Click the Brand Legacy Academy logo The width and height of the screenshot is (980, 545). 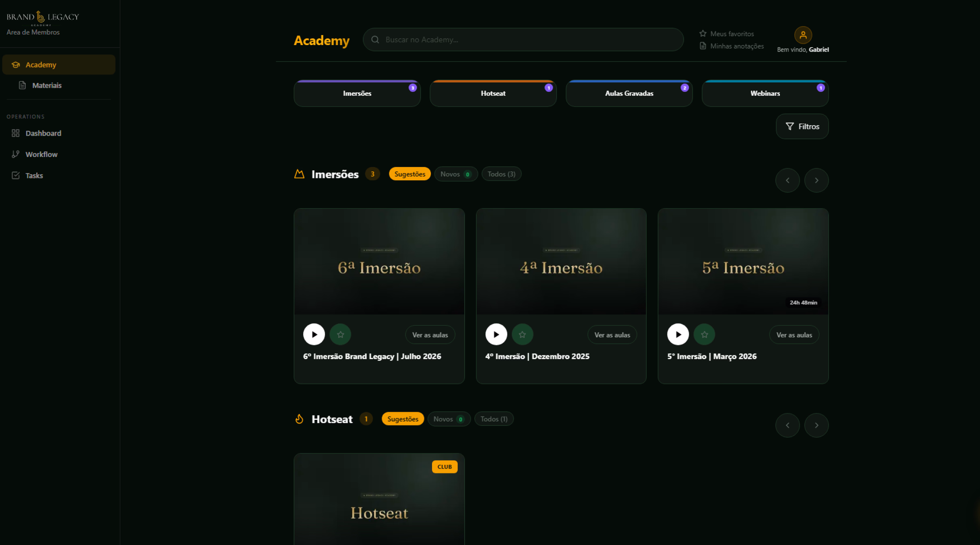tap(43, 17)
